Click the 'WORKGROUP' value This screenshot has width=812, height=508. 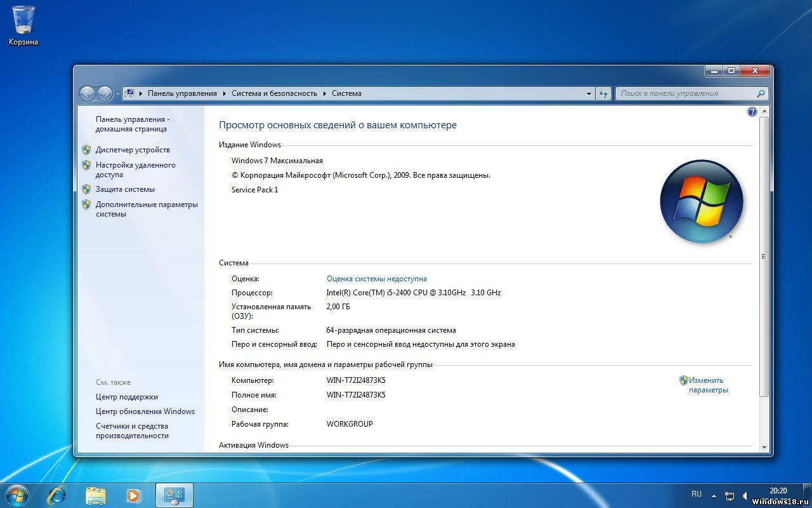[x=350, y=424]
